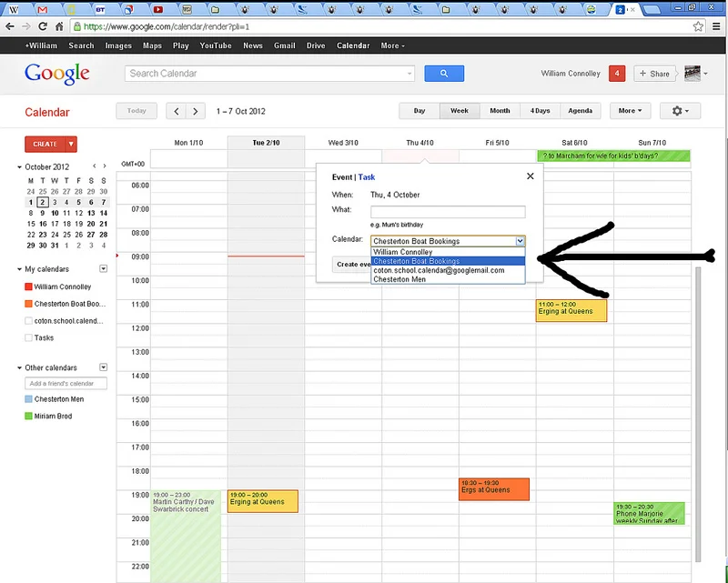Open the Create button dropdown arrow
The width and height of the screenshot is (728, 583).
(x=71, y=145)
